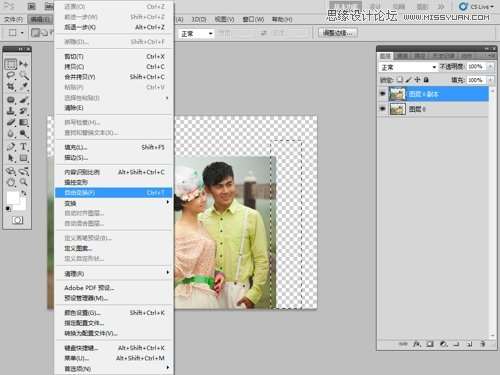
Task: Select the Eraser tool
Action: 11,122
